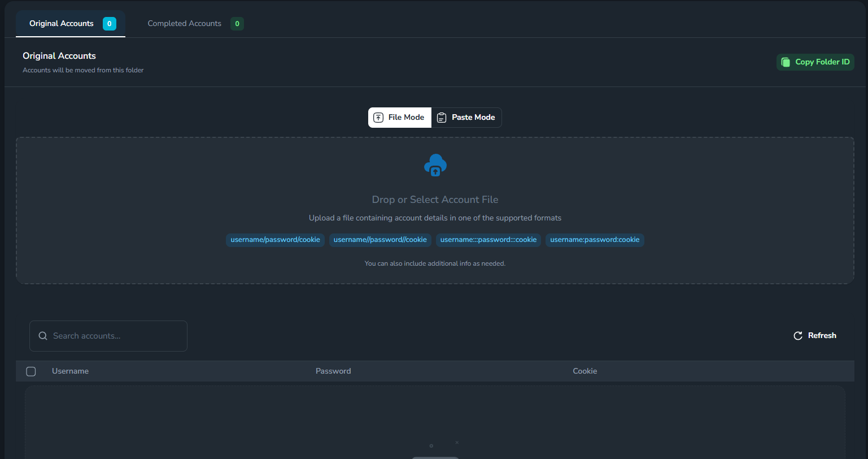Click the username/password/cookie format chip

(275, 240)
